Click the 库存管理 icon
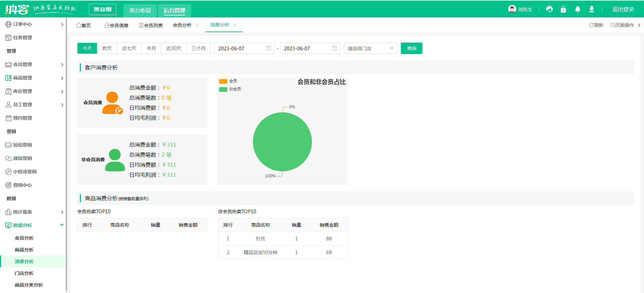The width and height of the screenshot is (644, 293). [x=8, y=91]
